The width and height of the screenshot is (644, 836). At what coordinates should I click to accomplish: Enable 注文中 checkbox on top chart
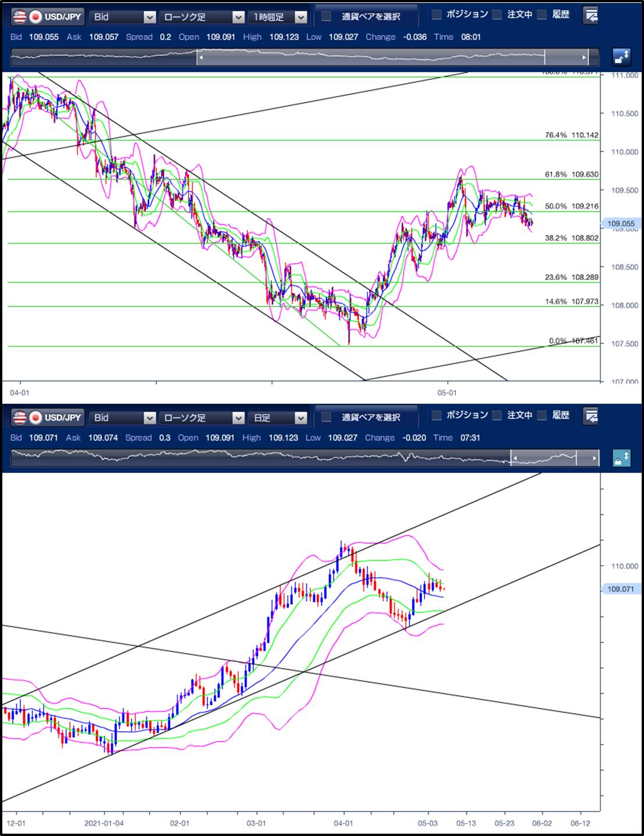point(497,15)
